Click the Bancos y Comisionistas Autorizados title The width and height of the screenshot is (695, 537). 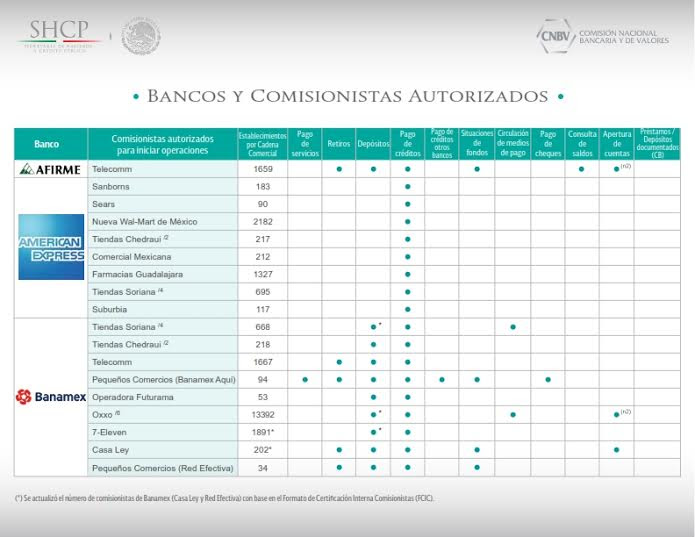(348, 96)
